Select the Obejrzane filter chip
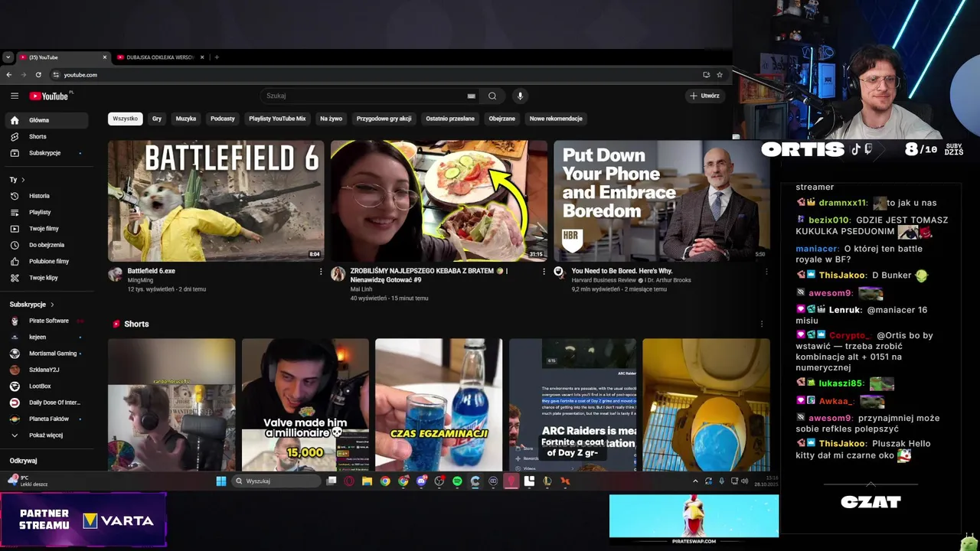Image resolution: width=980 pixels, height=551 pixels. (x=502, y=119)
